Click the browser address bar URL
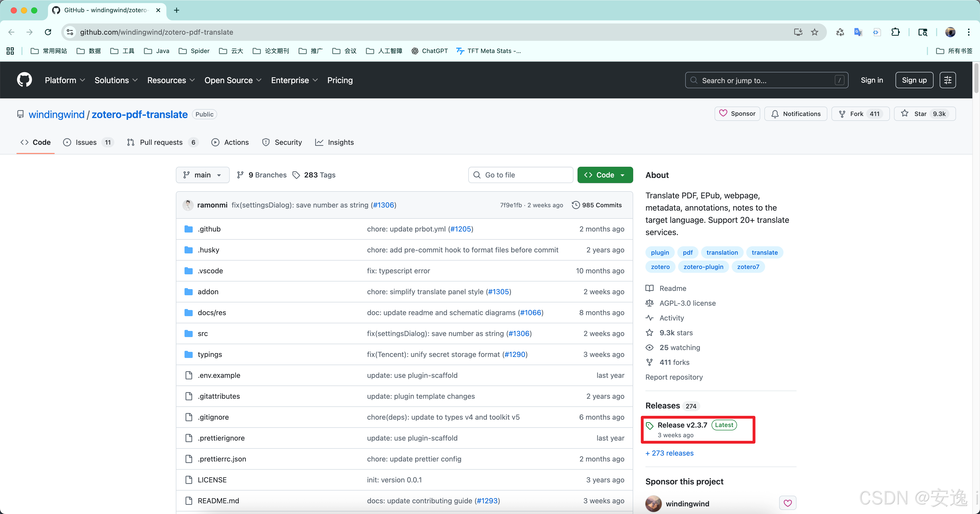Image resolution: width=980 pixels, height=514 pixels. click(156, 32)
